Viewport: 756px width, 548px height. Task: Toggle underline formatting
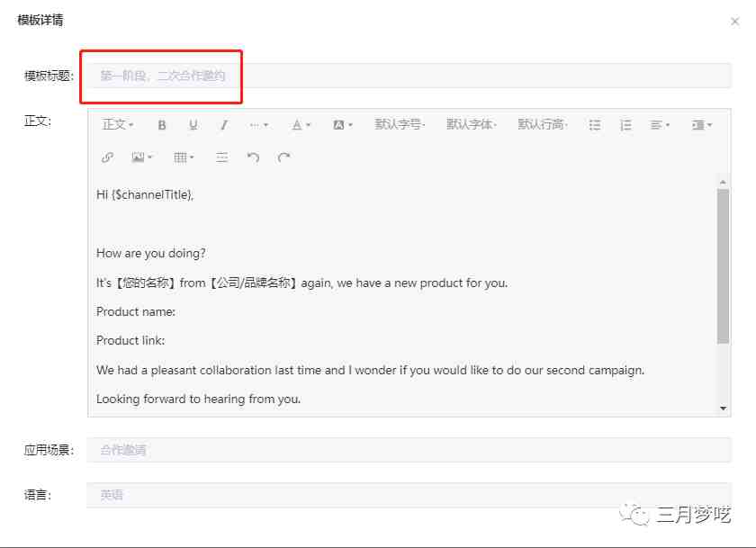point(193,125)
